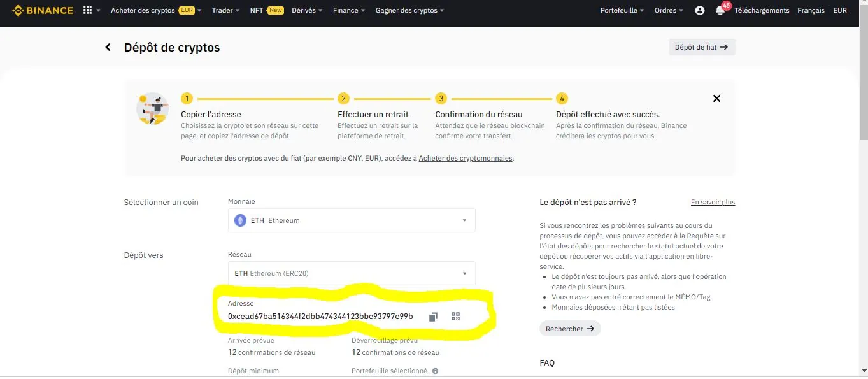The height and width of the screenshot is (379, 868).
Task: Click Confirmation du réseau step title
Action: point(479,115)
